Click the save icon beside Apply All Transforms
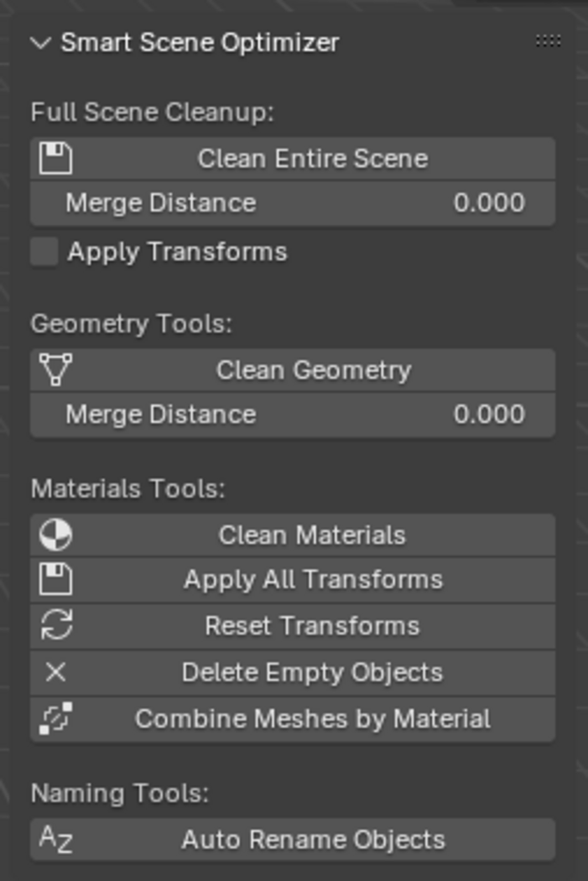 tap(56, 580)
